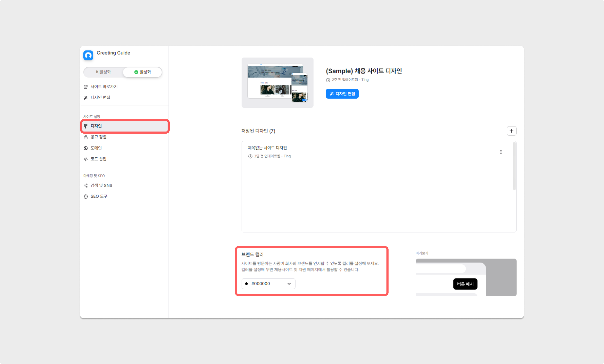Click the 버튼 예시 preview button

point(465,284)
